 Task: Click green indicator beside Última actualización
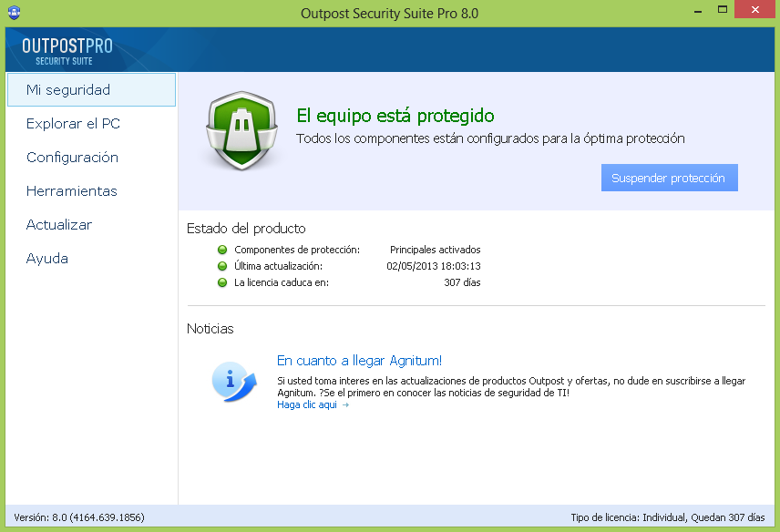[222, 266]
